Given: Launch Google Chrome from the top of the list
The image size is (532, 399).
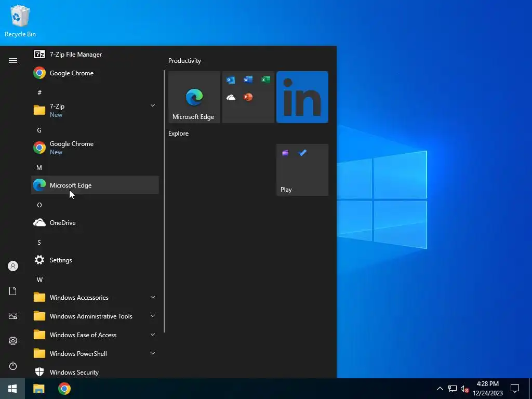Looking at the screenshot, I should click(x=95, y=73).
